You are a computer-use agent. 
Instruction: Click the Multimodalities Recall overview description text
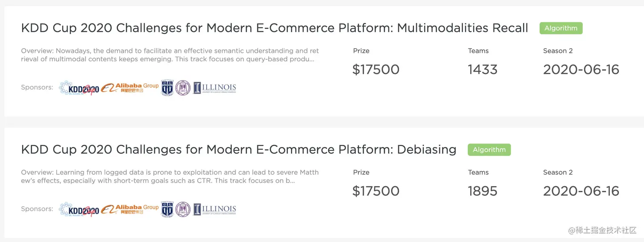point(170,55)
